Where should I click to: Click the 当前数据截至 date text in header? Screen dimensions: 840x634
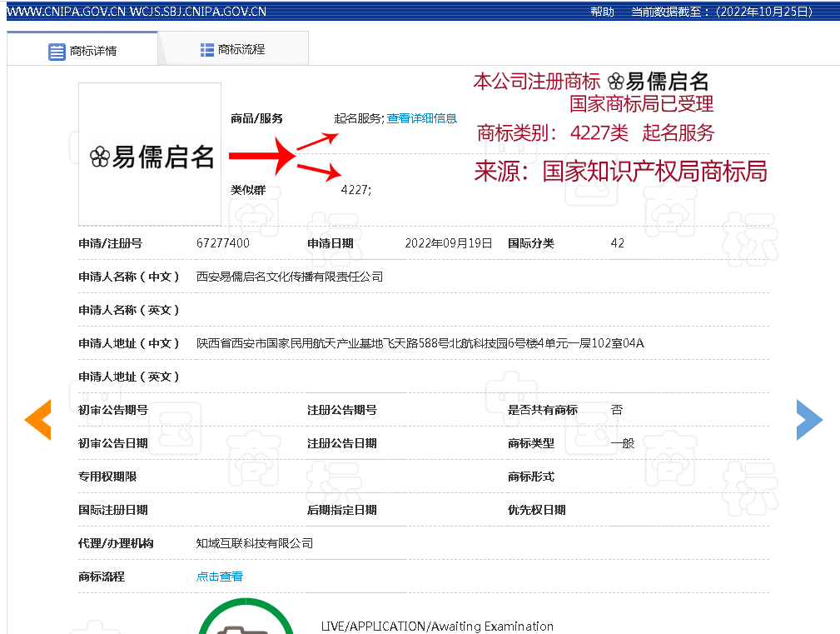tap(722, 12)
